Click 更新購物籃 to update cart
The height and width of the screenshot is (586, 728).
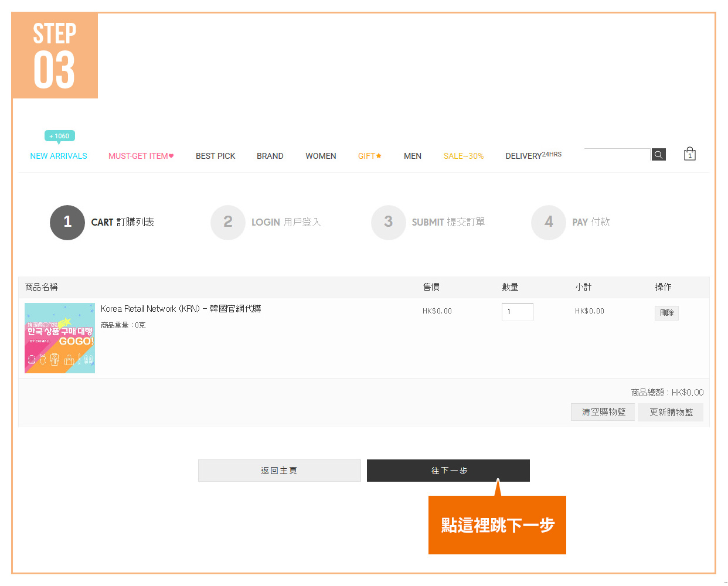click(671, 412)
